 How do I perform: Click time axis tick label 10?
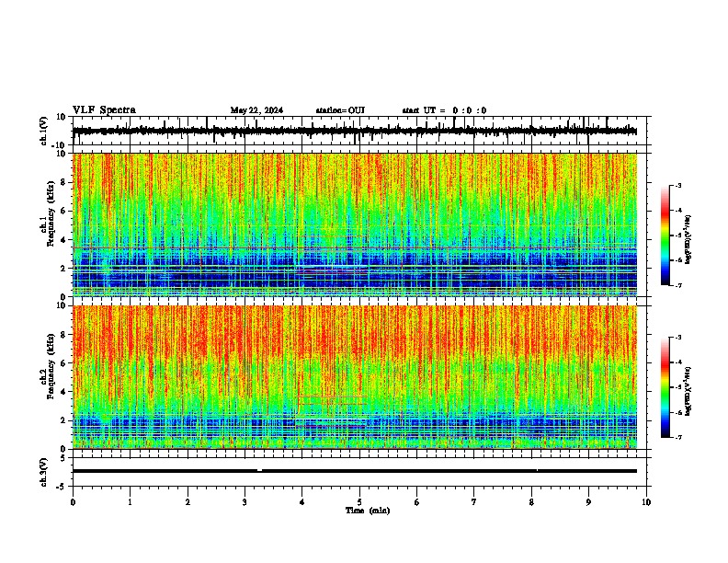(x=646, y=502)
